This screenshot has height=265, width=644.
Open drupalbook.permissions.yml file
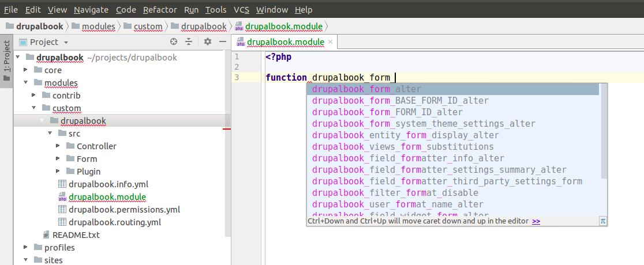125,210
